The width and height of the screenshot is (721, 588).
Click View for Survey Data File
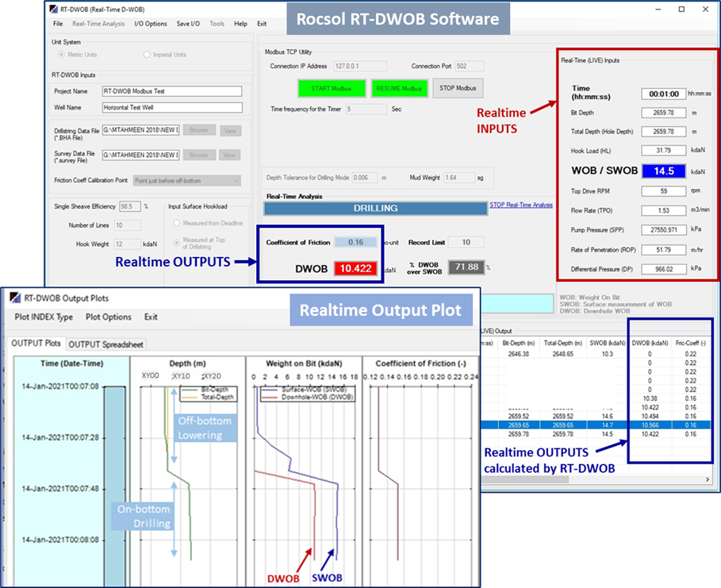(x=229, y=155)
